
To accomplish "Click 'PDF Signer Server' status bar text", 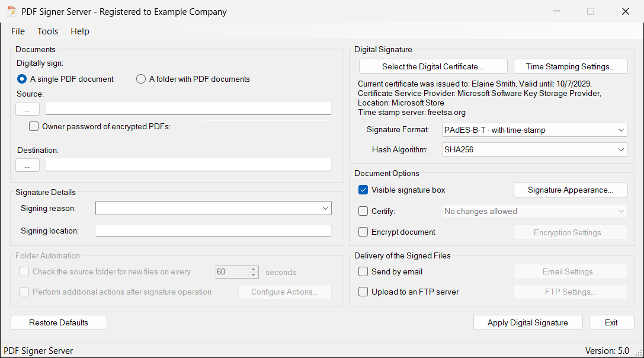I will (x=38, y=351).
